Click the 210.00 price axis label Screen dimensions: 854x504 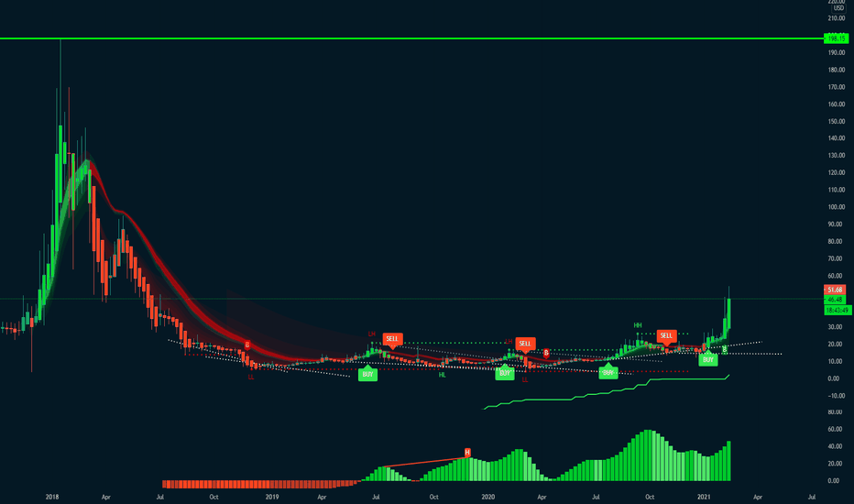click(836, 18)
